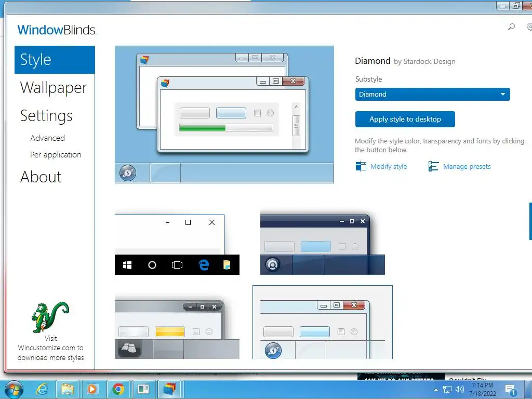Click the Modify style link

[x=389, y=167]
